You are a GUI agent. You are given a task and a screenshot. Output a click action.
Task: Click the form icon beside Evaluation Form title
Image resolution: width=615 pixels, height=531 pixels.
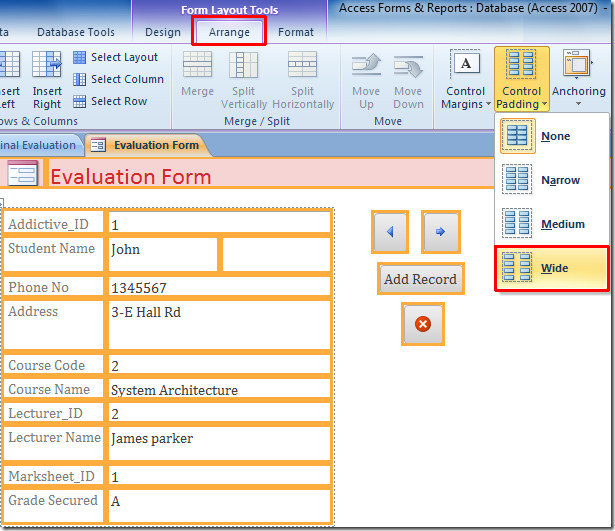[x=22, y=173]
